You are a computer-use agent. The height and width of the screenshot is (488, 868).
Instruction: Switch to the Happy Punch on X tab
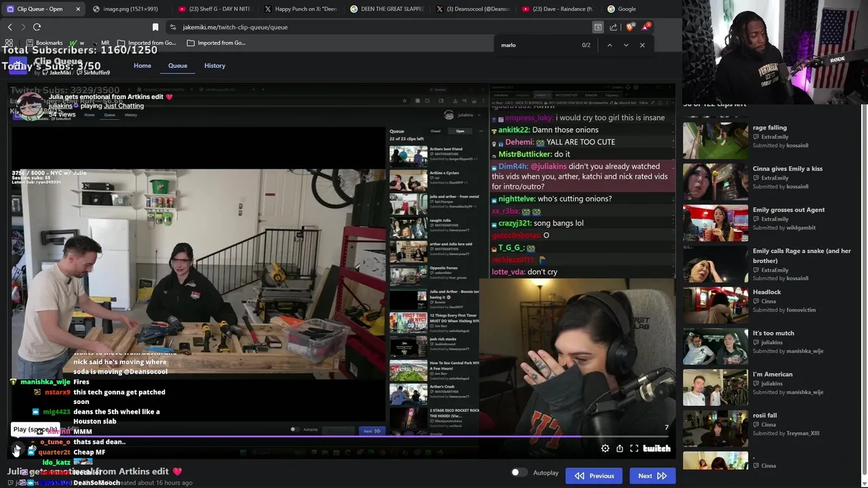click(301, 9)
